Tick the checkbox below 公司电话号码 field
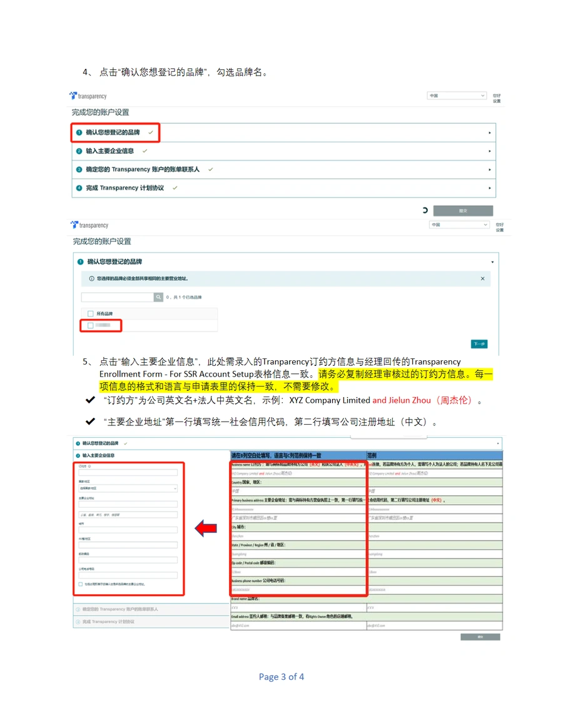Screen dimensions: 563x728 (x=81, y=584)
